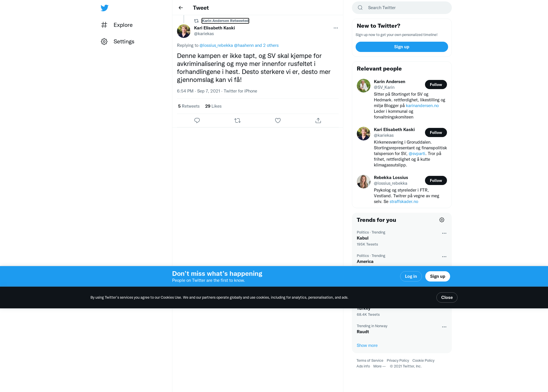The height and width of the screenshot is (392, 548).
Task: Follow Karin Andersen
Action: (436, 85)
